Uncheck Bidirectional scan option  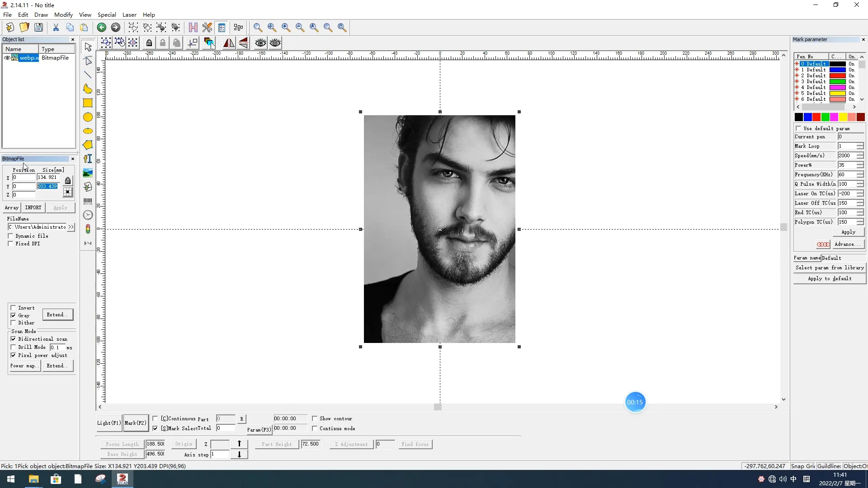(14, 339)
